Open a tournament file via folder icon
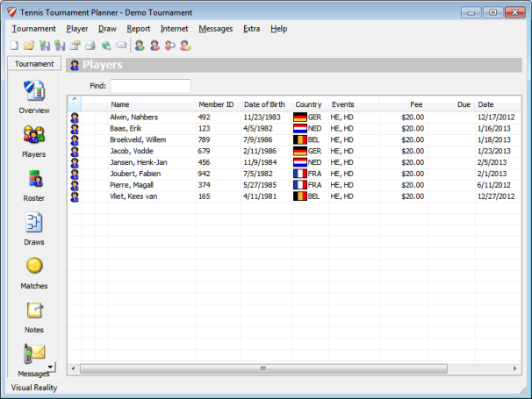 30,46
